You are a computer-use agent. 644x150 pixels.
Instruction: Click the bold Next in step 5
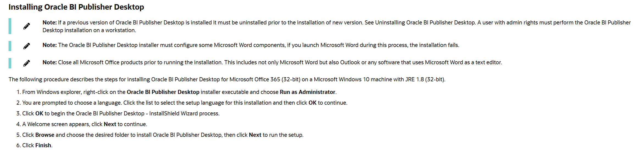(x=255, y=135)
